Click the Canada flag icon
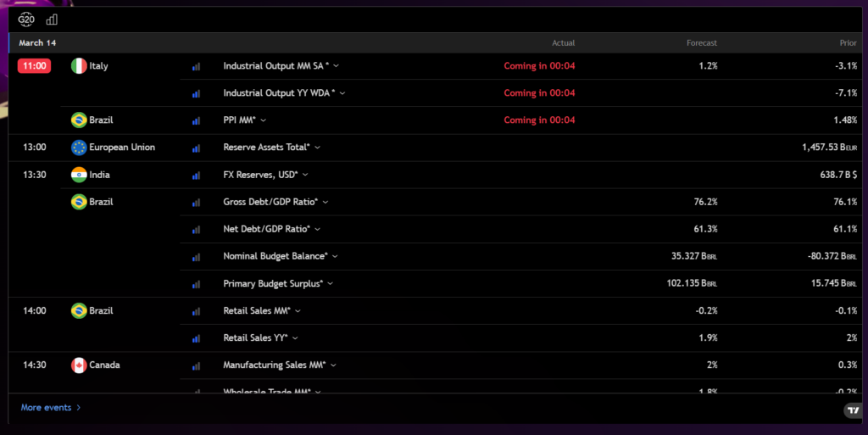Screen dimensions: 868x435 (x=79, y=365)
